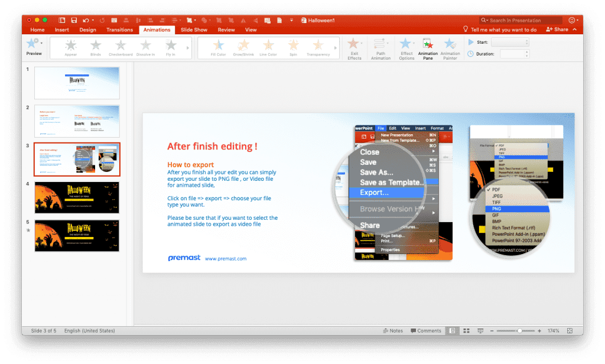Screen dimensions: 605x364
Task: Open the undo history dropdown arrow
Action: (x=93, y=20)
